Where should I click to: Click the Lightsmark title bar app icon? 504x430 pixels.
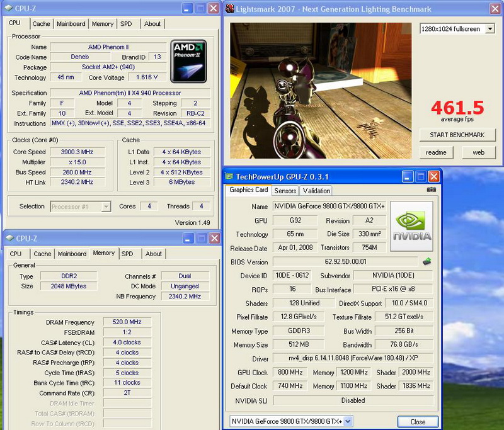point(229,9)
